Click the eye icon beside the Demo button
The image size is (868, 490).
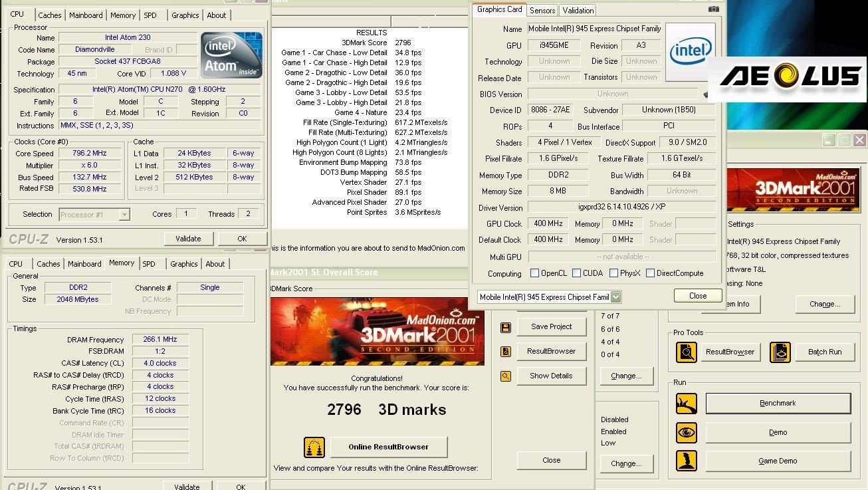click(687, 432)
